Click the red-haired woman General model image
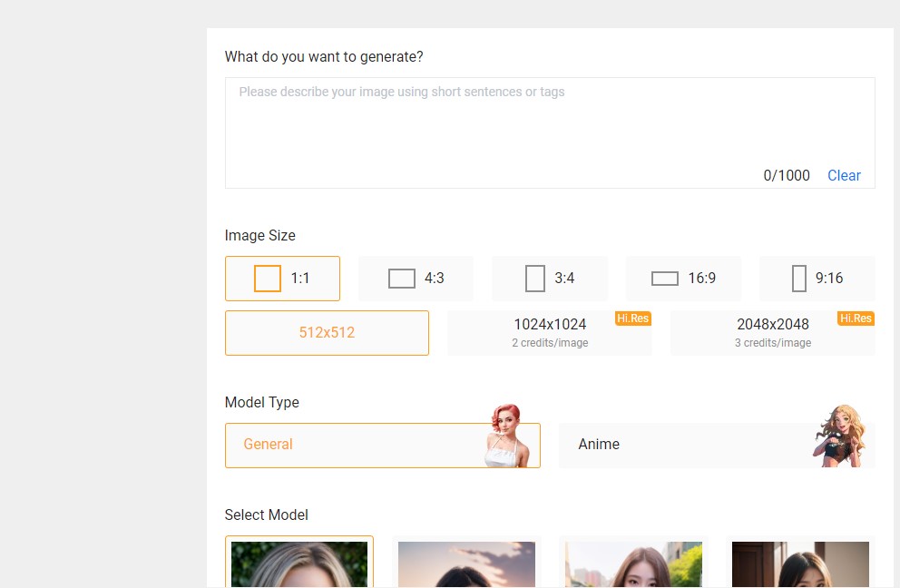 pyautogui.click(x=506, y=436)
